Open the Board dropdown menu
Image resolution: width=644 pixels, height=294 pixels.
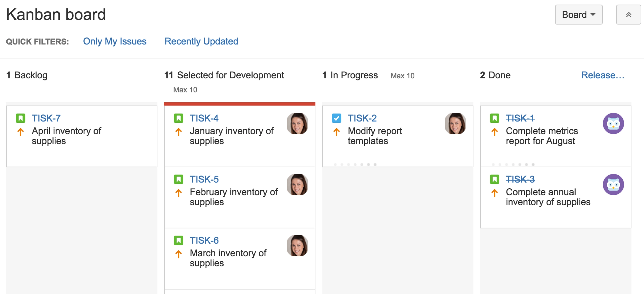578,15
